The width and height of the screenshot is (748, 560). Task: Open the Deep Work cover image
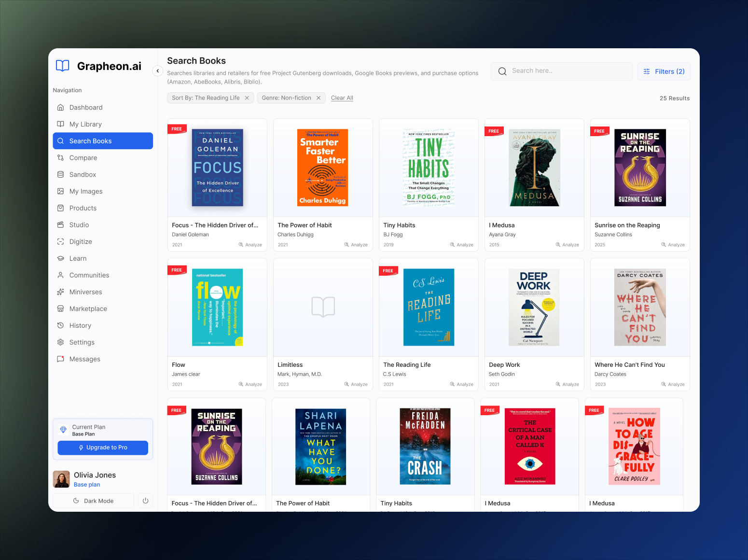[x=534, y=307]
